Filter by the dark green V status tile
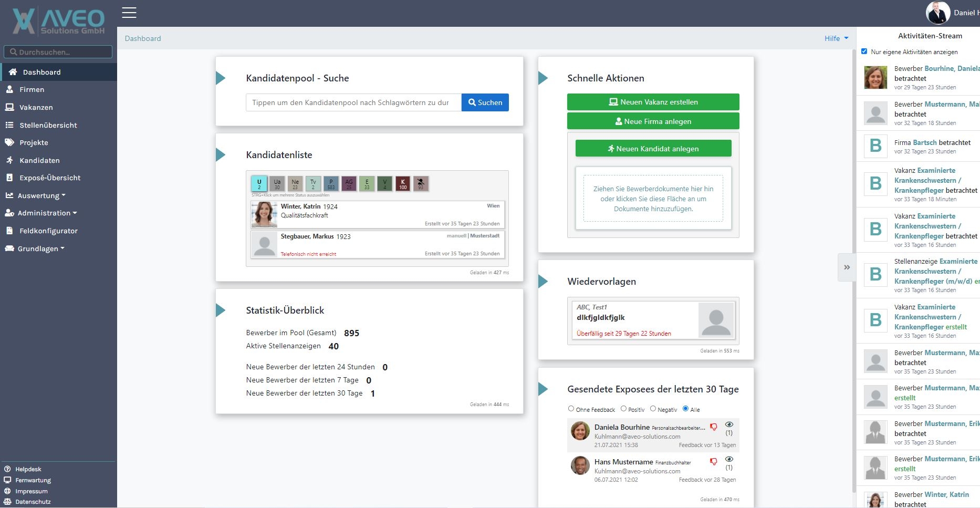 [385, 184]
